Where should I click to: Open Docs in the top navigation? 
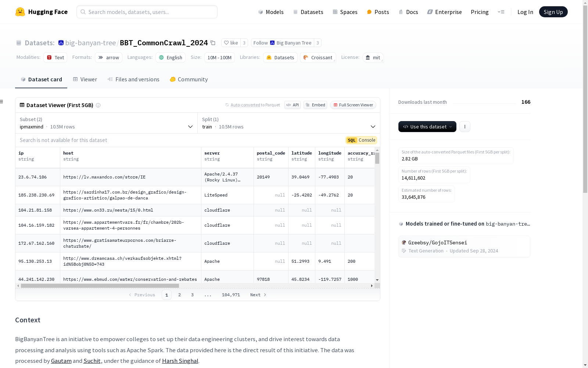click(408, 12)
